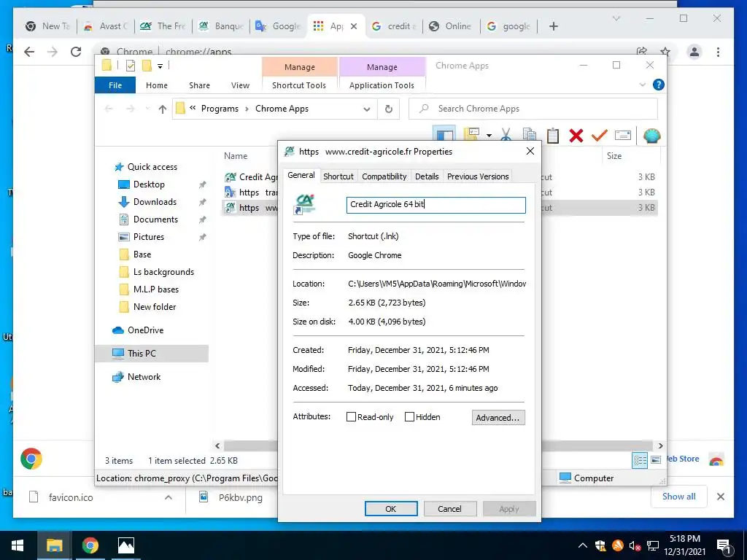Bookmark this page with star icon
This screenshot has width=747, height=560.
[665, 52]
